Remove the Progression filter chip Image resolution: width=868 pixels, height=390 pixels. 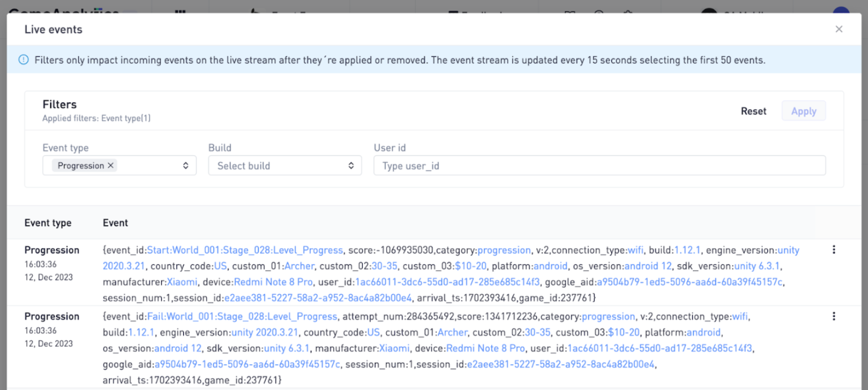coord(111,165)
